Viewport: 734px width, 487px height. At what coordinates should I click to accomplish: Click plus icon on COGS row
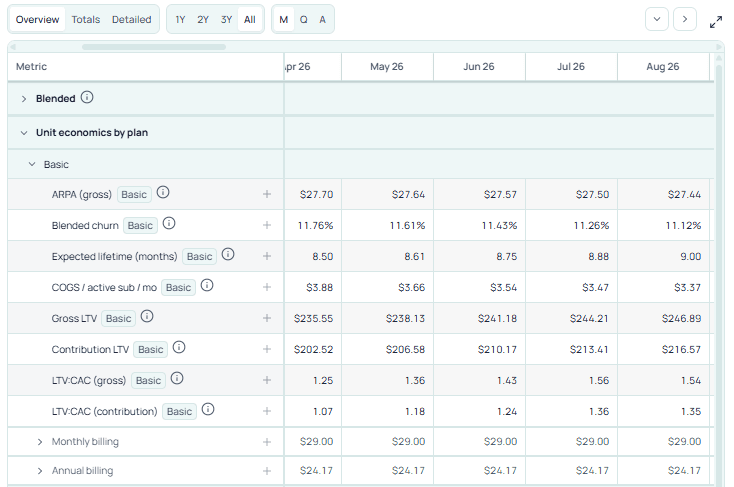(267, 287)
